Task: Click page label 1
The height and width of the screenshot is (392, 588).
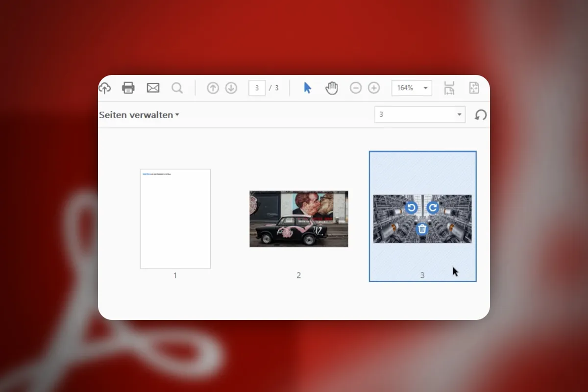Action: 175,275
